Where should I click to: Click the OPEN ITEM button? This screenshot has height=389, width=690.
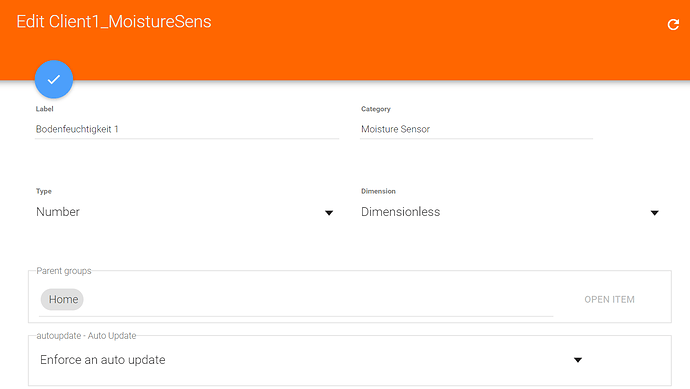tap(609, 300)
